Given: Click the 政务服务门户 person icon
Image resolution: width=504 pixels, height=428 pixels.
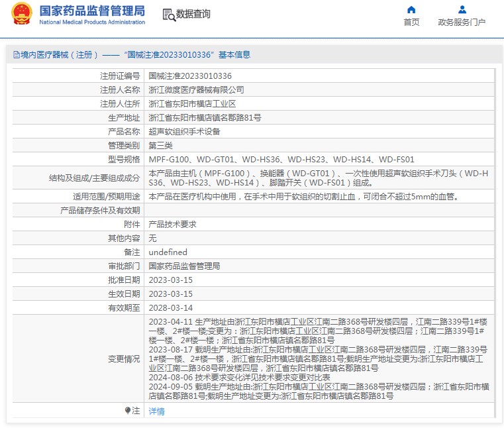Looking at the screenshot, I should 462,9.
